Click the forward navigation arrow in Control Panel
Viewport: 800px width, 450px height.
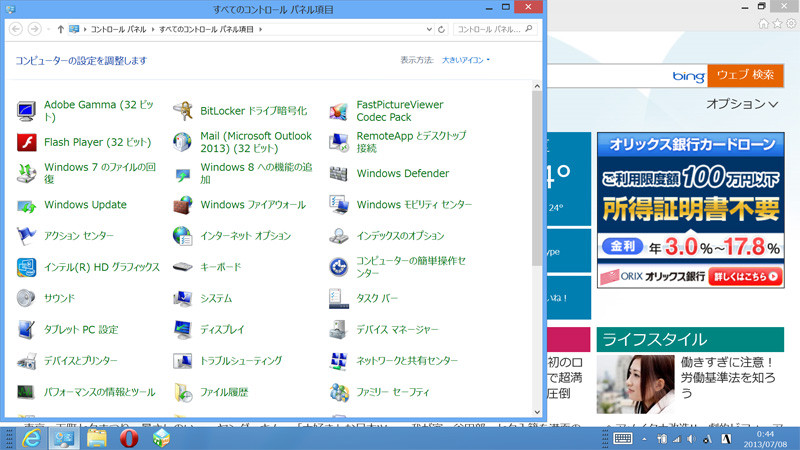[34, 29]
